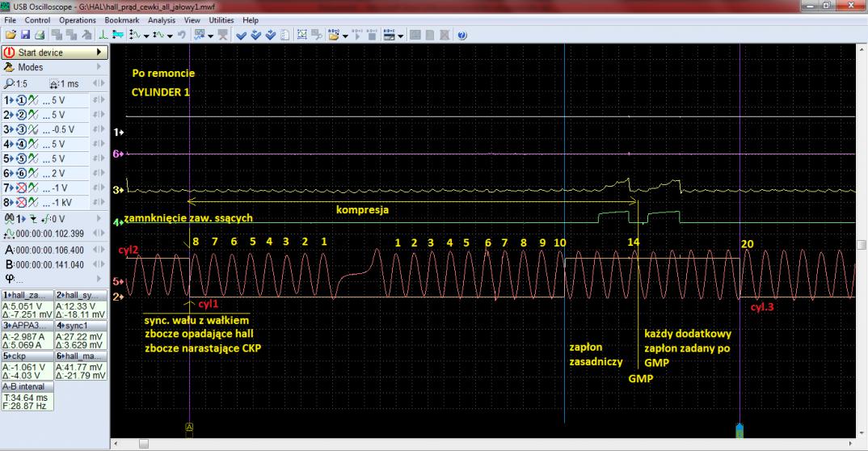868x451 pixels.
Task: Click the undo arrow icon in the toolbar
Action: tap(182, 36)
